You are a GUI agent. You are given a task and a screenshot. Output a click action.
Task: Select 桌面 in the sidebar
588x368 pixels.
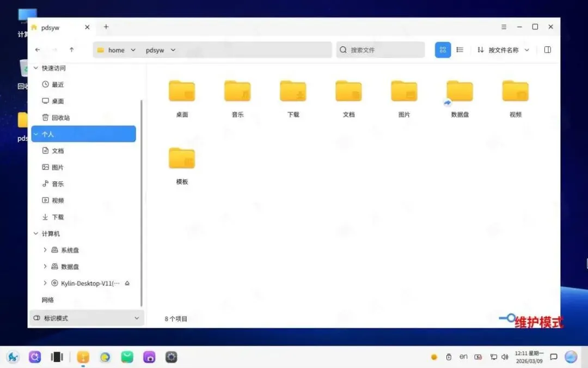click(x=58, y=101)
